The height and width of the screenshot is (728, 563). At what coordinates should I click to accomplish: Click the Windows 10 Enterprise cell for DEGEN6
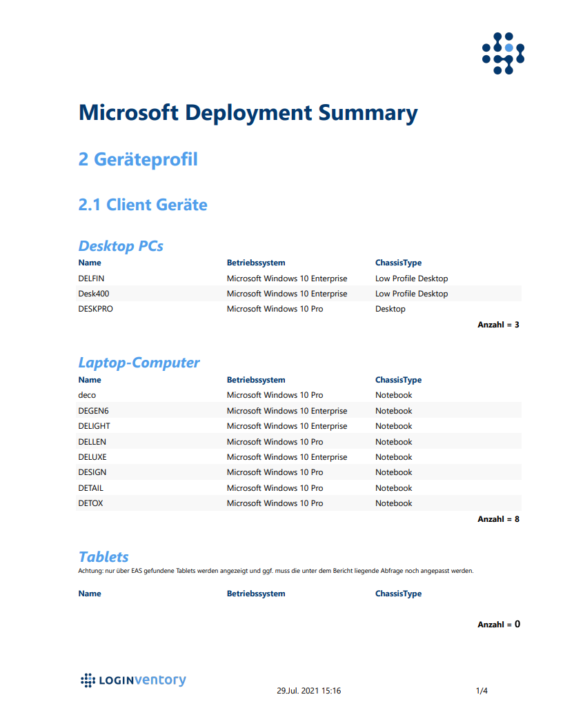click(287, 411)
